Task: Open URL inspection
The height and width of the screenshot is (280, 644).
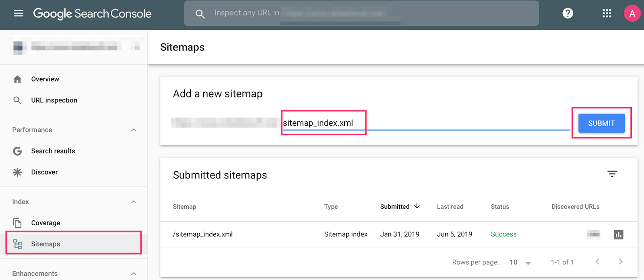Action: [54, 100]
